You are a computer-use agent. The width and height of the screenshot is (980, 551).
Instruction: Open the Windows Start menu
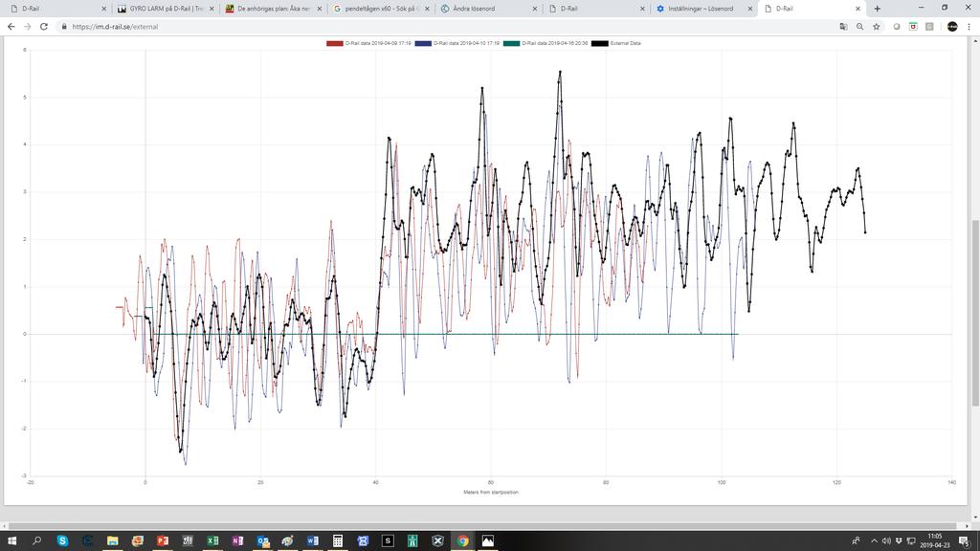(11, 540)
